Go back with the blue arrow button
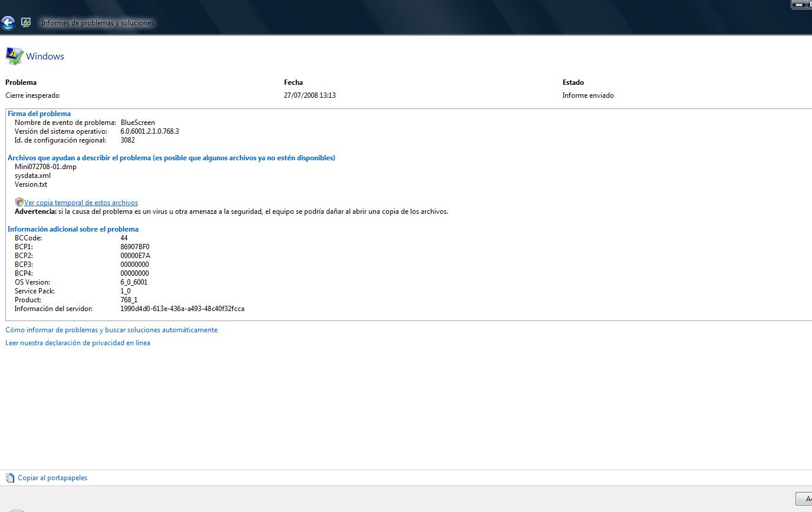This screenshot has height=512, width=812. coord(8,23)
